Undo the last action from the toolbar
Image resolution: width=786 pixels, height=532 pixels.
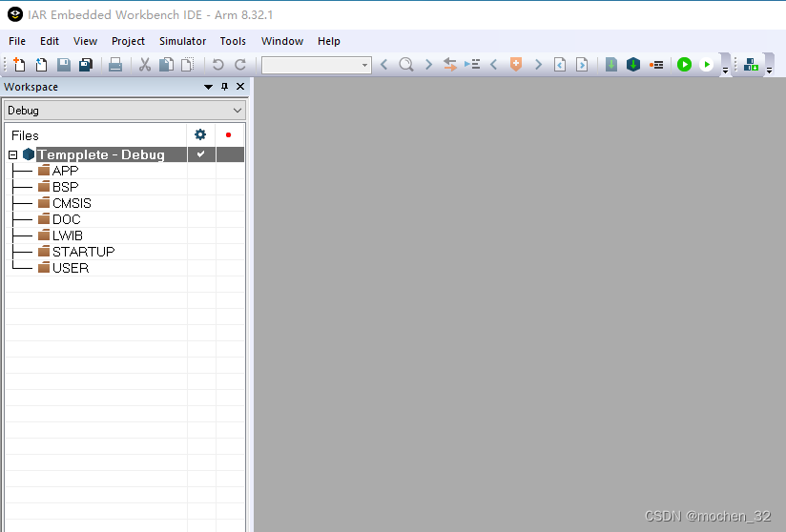[x=217, y=65]
